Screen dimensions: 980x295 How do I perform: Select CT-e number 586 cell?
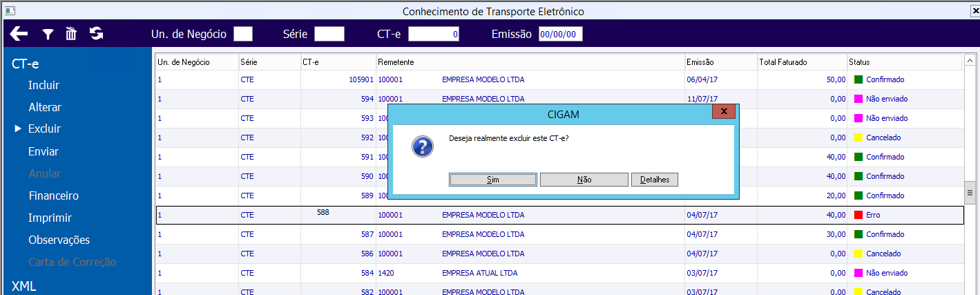[x=367, y=254]
